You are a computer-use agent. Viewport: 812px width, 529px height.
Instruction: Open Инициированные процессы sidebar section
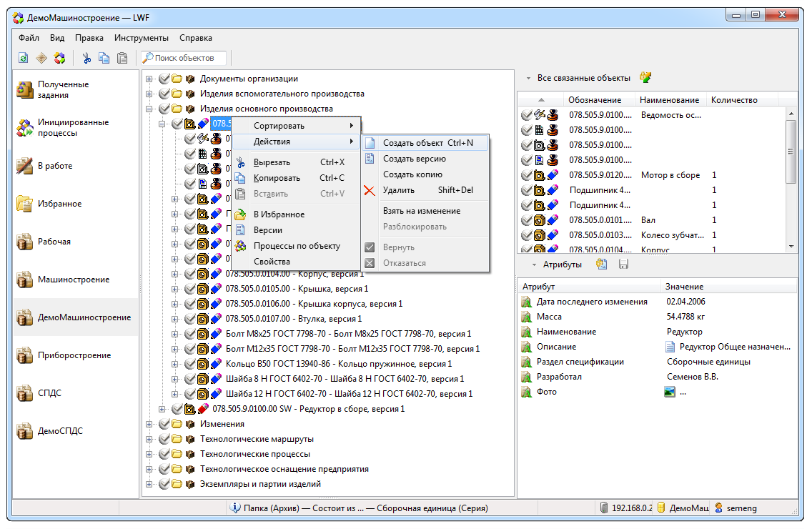[63, 127]
